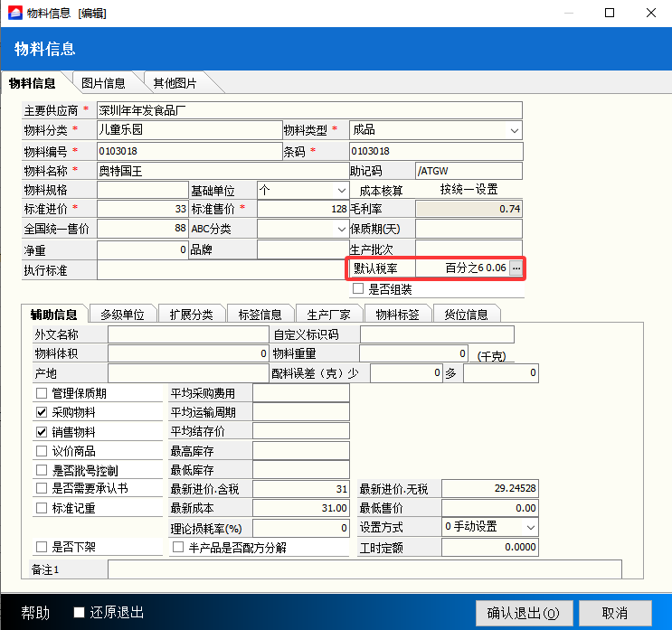Click the 备注1 input field
This screenshot has height=630, width=672.
coord(364,569)
